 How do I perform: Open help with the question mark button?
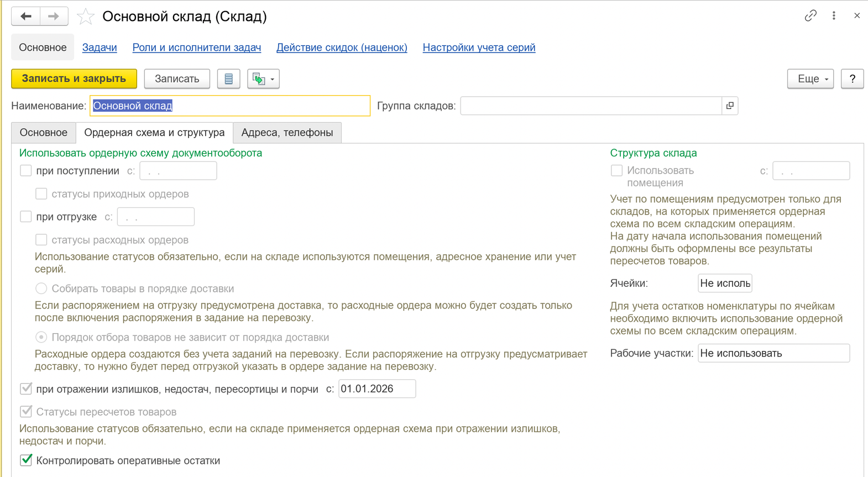coord(852,79)
